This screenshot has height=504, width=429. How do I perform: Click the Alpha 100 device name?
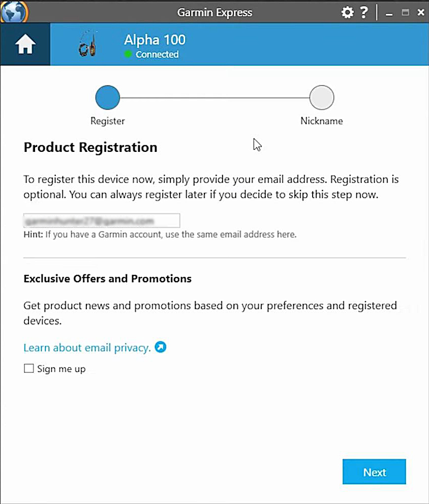[x=155, y=40]
